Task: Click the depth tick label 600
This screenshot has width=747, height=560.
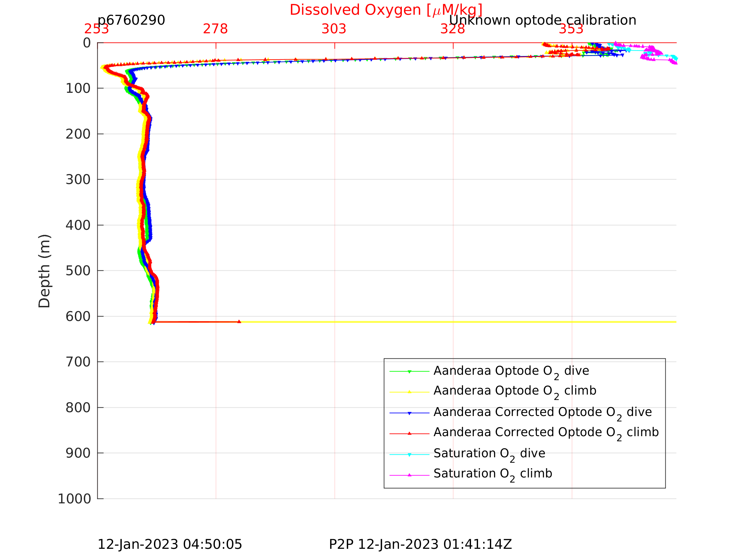Action: click(78, 316)
